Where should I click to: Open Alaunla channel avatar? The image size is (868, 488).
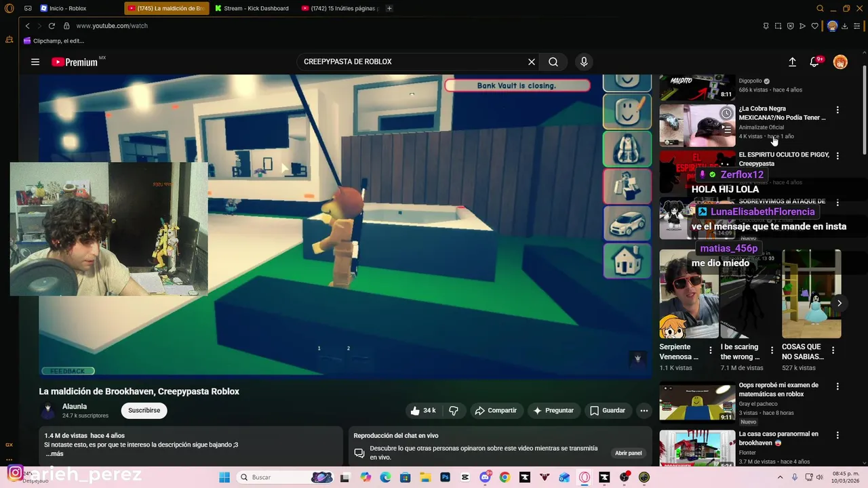47,411
